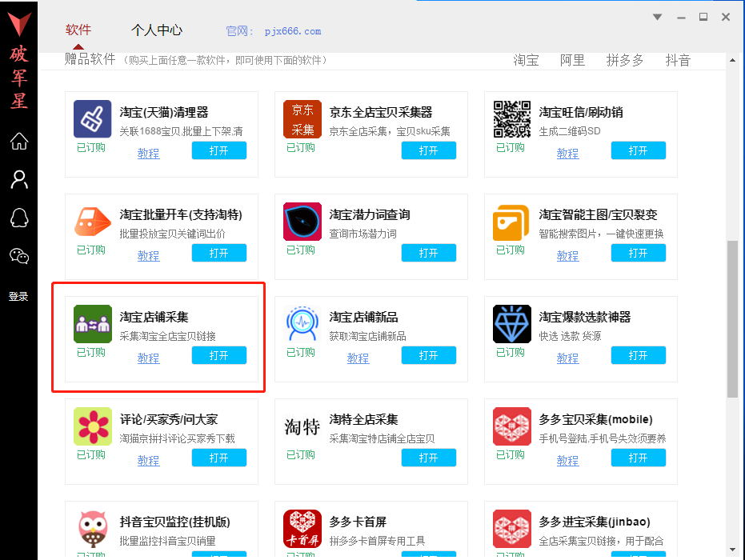Click the 淘特 icon for 淘特全店采集

(302, 426)
